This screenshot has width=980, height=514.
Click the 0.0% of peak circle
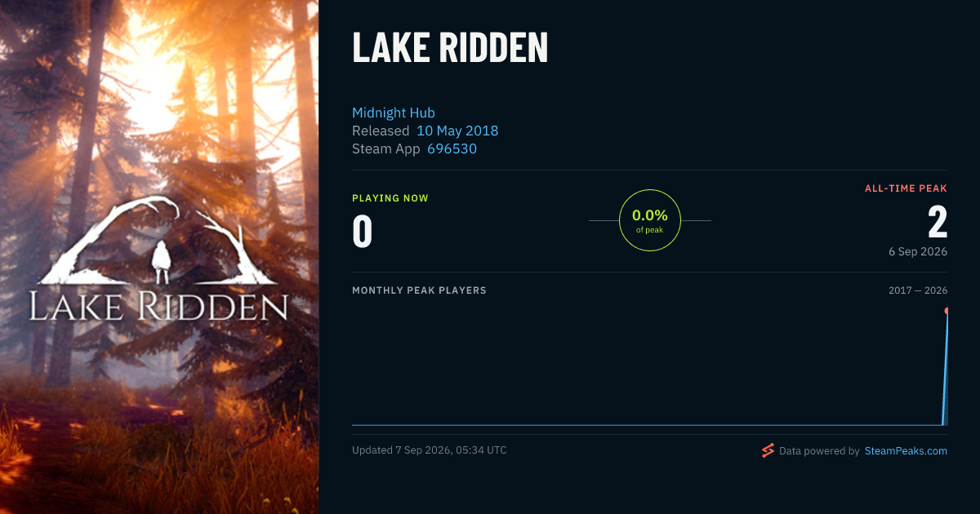[x=650, y=220]
